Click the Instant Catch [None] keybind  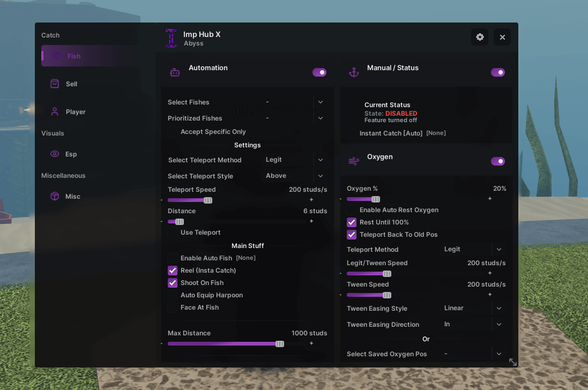(436, 133)
